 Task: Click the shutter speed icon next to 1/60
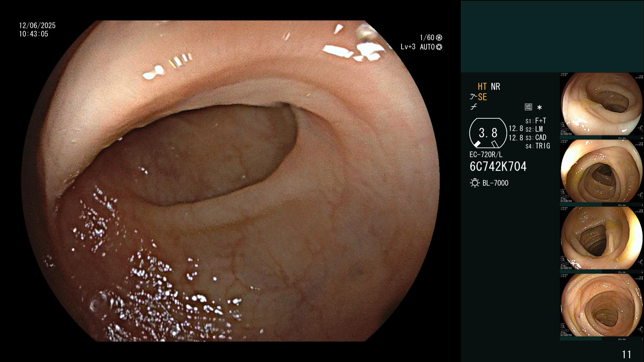pyautogui.click(x=439, y=38)
